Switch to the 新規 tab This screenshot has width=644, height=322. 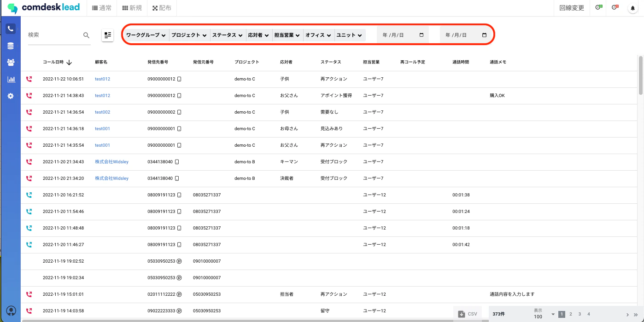[132, 8]
